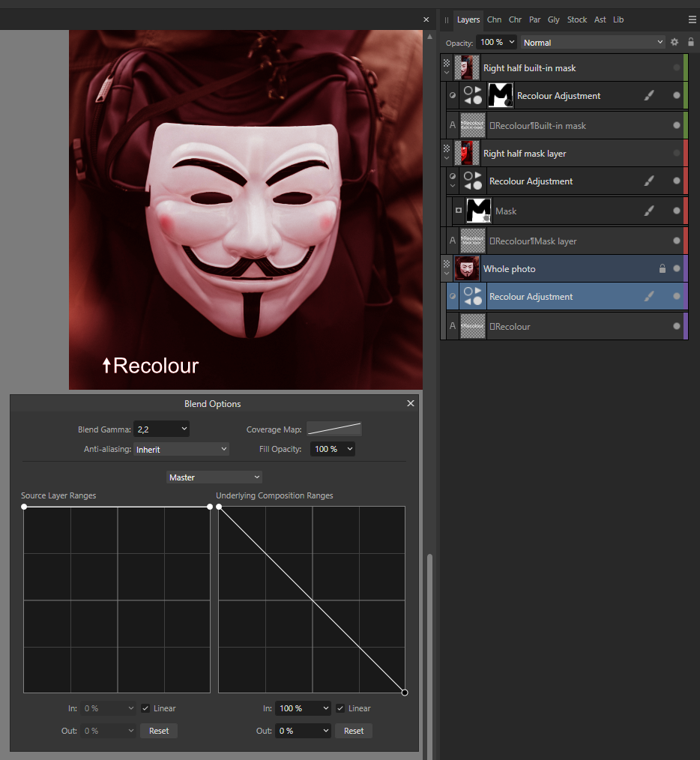Click group icon on Whole photo layer
Image resolution: width=700 pixels, height=760 pixels.
(447, 264)
